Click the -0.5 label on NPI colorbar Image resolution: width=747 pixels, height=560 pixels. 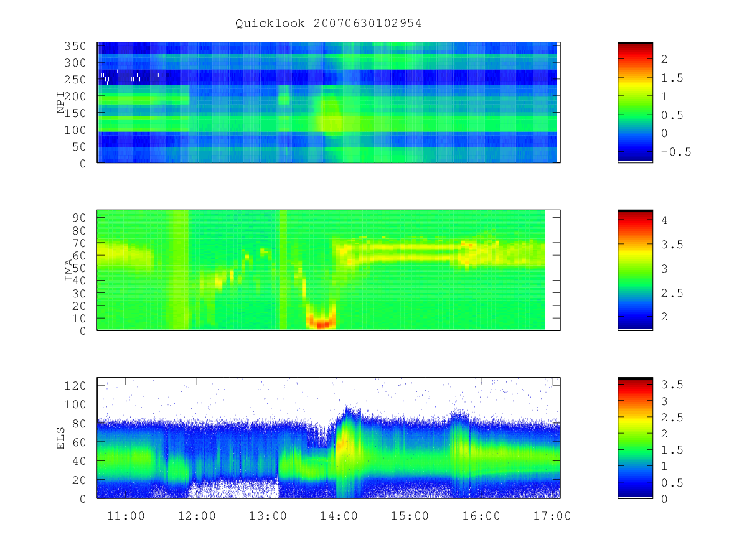pyautogui.click(x=676, y=152)
